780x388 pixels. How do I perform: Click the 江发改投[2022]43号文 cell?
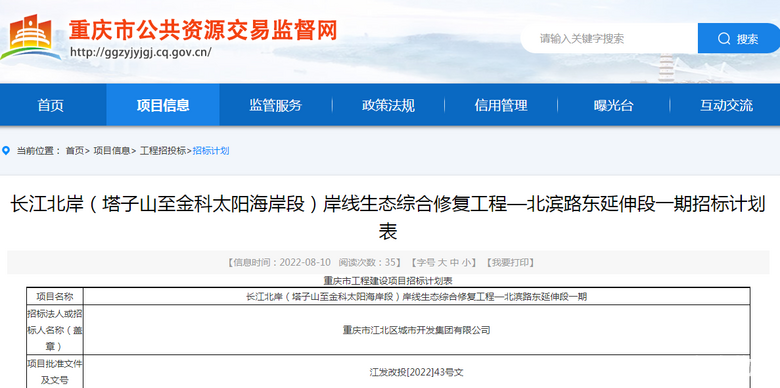tap(417, 372)
